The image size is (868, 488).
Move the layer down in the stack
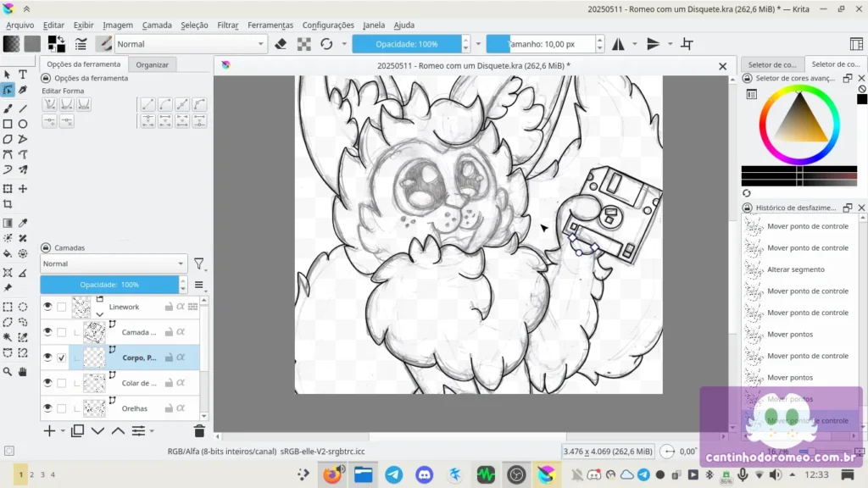(x=98, y=430)
